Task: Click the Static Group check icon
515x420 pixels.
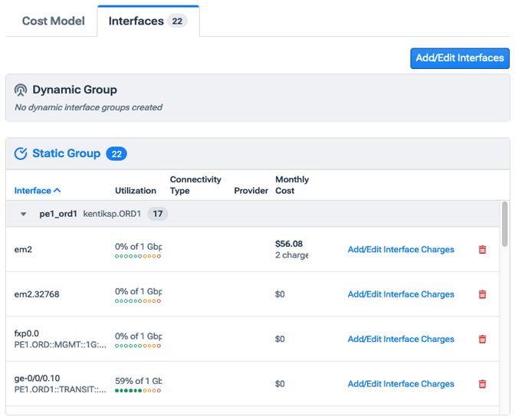Action: (21, 154)
